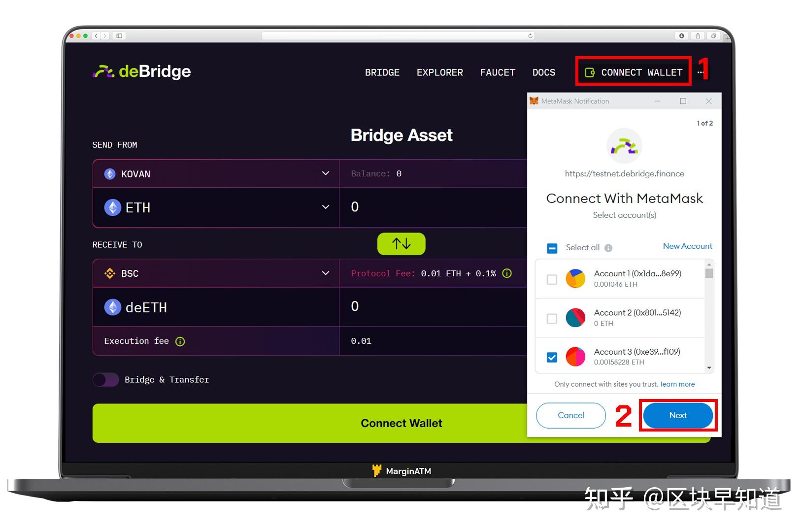Screen dimensions: 802x532
Task: Click the Select all info icon
Action: pyautogui.click(x=608, y=248)
